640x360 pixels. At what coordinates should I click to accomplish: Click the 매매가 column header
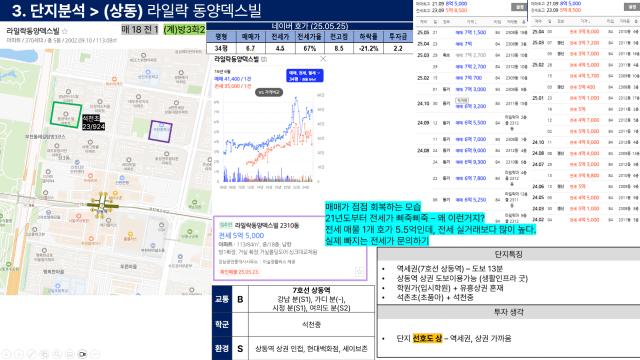251,37
